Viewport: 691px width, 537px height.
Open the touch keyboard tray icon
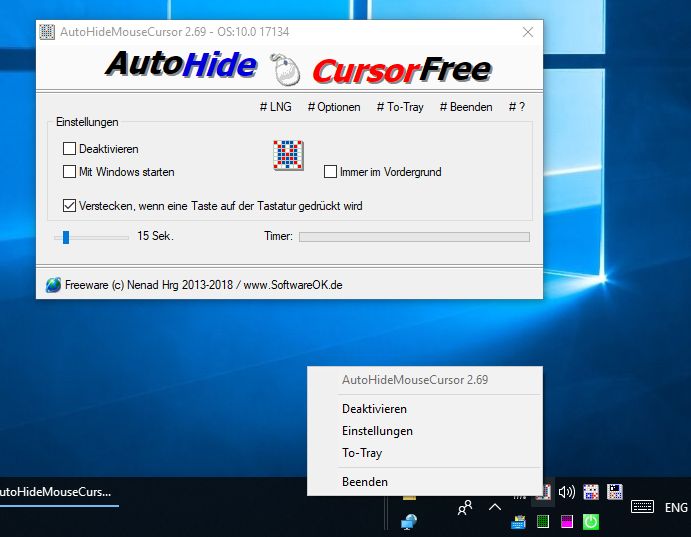coord(642,507)
